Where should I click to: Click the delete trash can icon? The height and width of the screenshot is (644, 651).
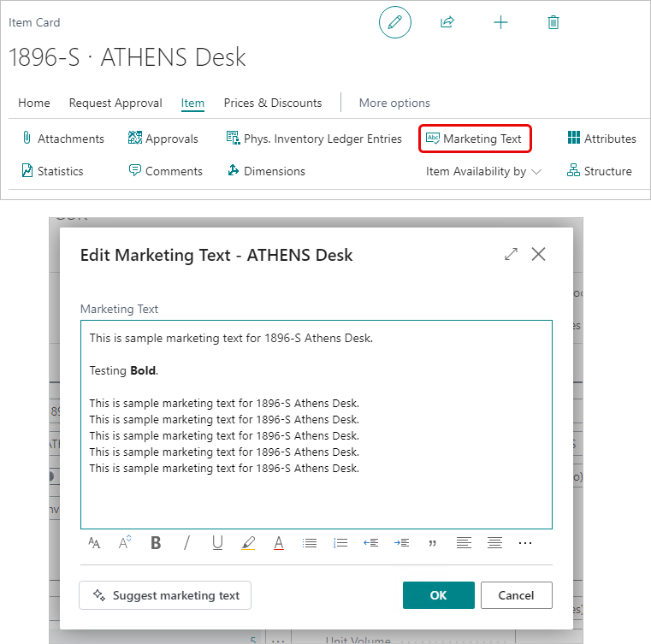pyautogui.click(x=553, y=22)
